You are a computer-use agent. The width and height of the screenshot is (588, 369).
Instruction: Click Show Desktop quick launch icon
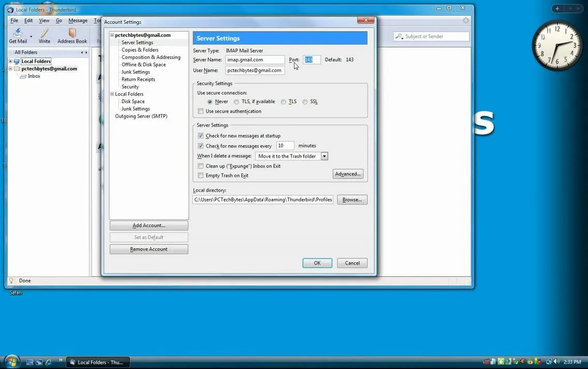[30, 362]
